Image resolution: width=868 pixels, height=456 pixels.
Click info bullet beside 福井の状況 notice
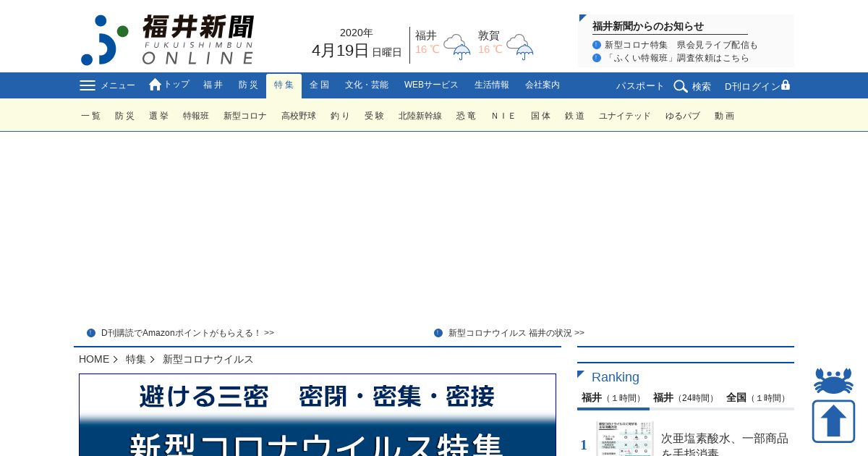438,333
